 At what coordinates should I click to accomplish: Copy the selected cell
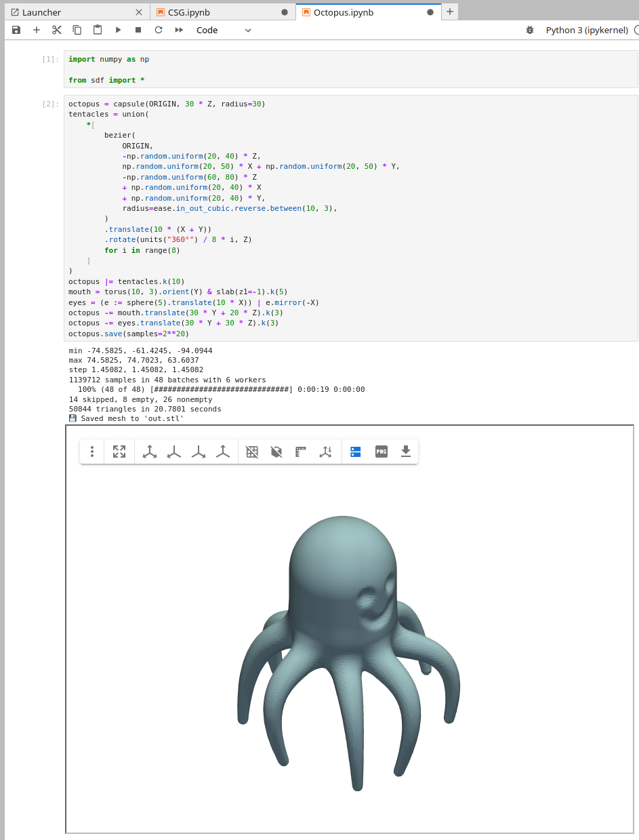tap(77, 30)
